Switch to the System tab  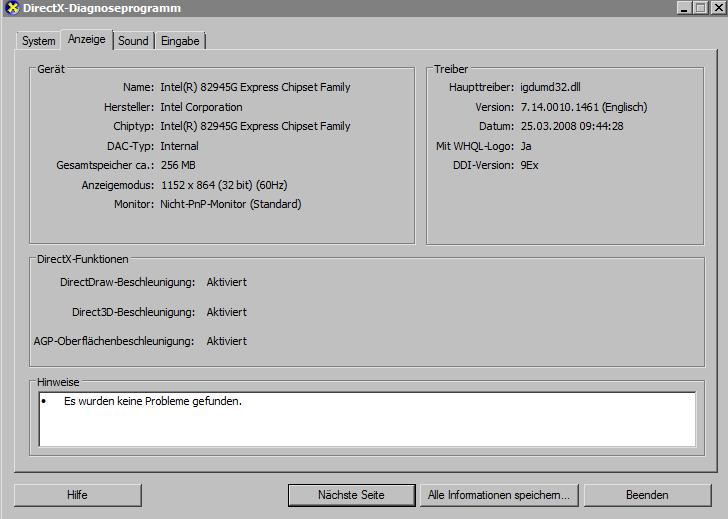tap(39, 41)
